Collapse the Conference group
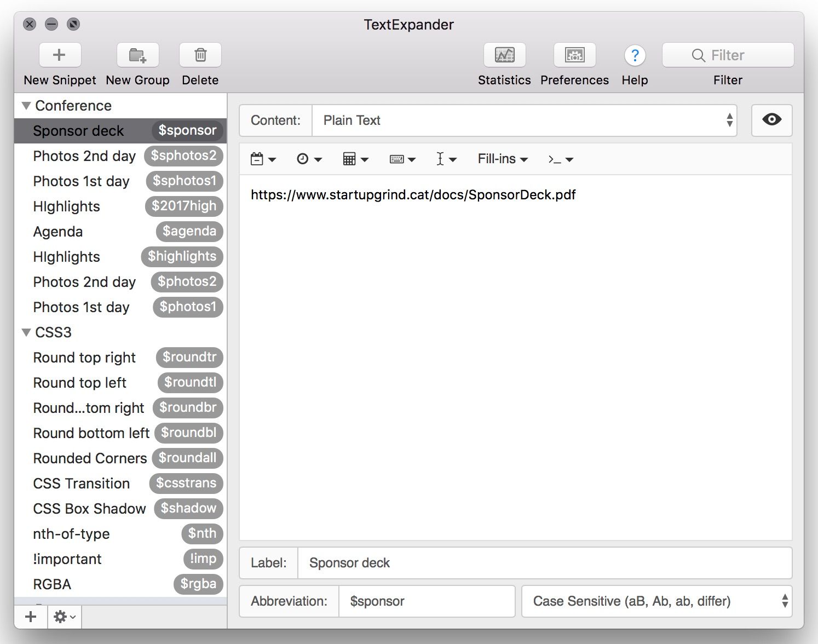Viewport: 818px width, 644px height. tap(26, 105)
